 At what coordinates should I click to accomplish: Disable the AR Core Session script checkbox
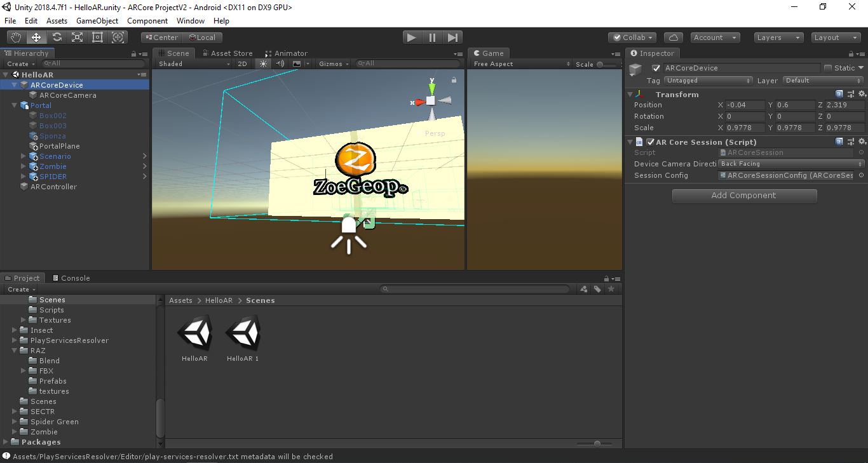pyautogui.click(x=650, y=142)
